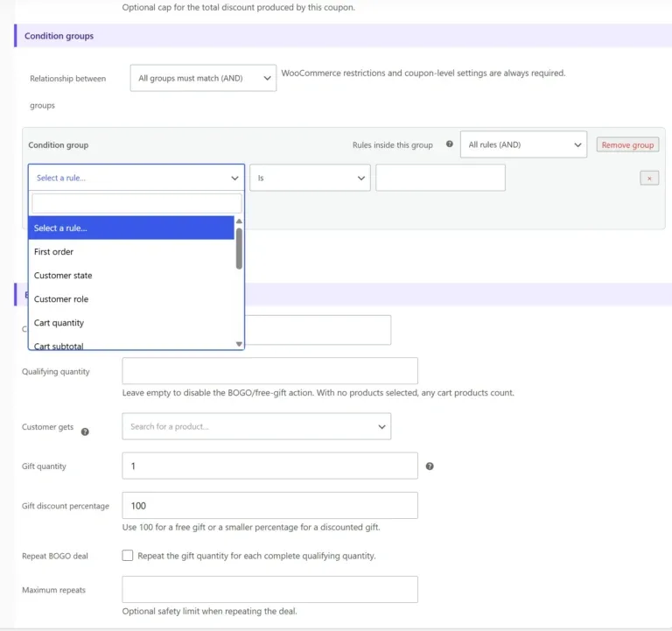This screenshot has width=672, height=631.
Task: Click the Maximum repeats field
Action: 270,589
